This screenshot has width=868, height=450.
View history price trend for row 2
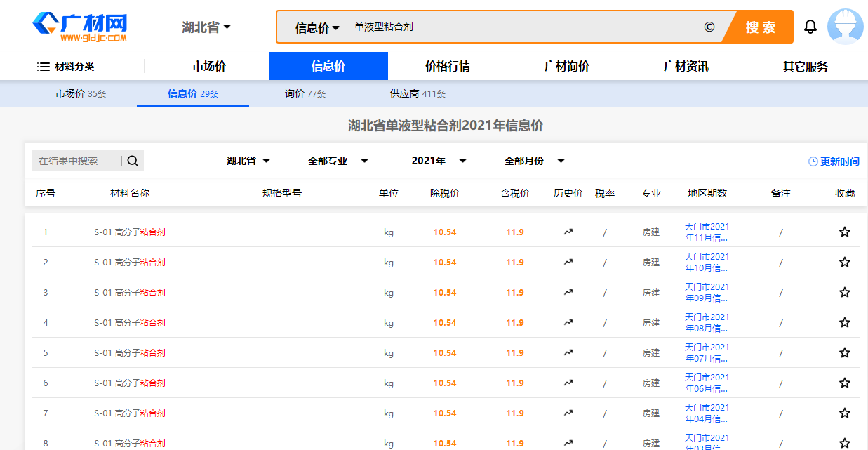coord(568,262)
